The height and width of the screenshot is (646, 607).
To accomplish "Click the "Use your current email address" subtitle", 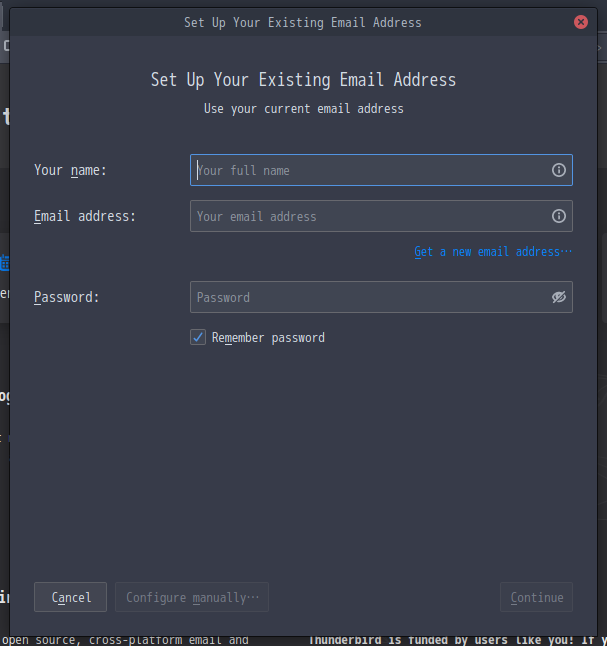I will click(304, 109).
